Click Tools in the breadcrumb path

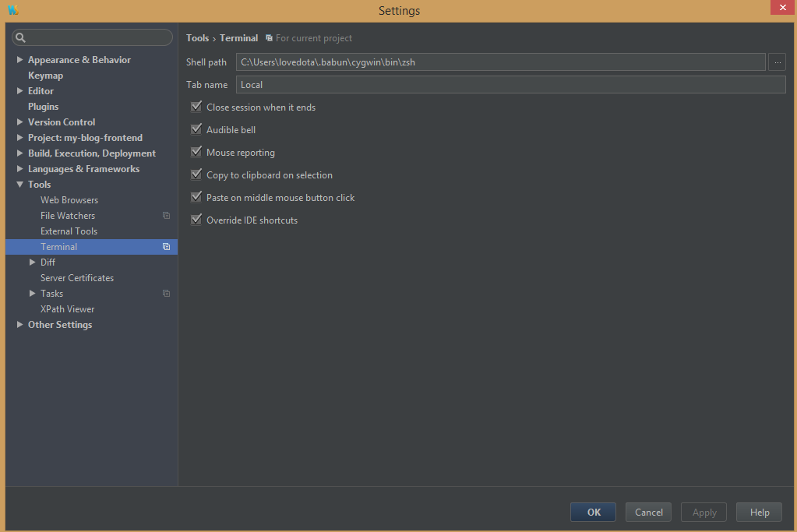click(x=197, y=37)
